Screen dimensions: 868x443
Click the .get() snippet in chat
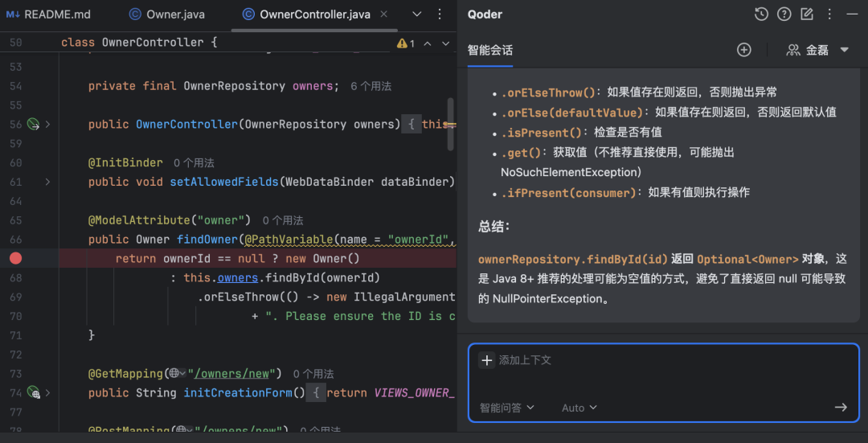pyautogui.click(x=521, y=152)
